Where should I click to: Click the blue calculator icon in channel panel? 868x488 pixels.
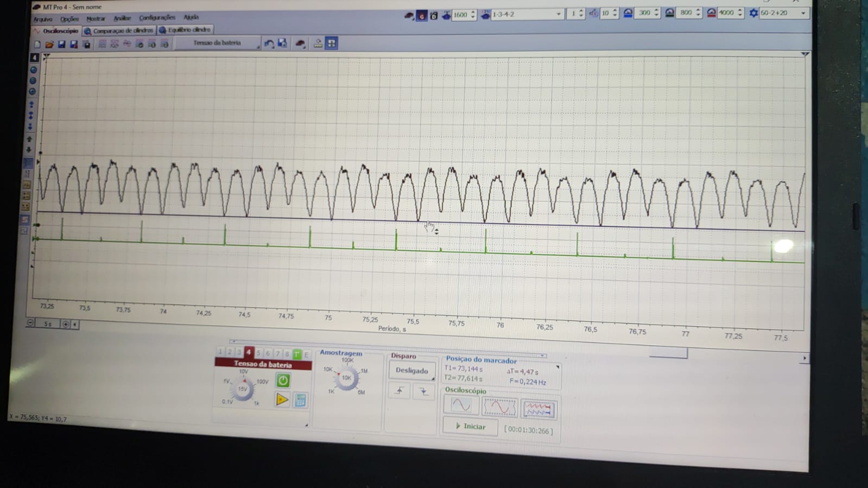point(300,401)
